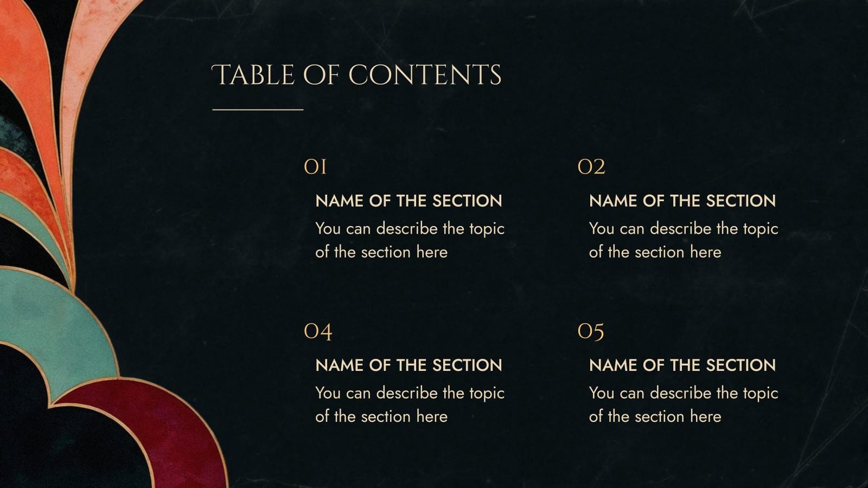868x488 pixels.
Task: Click the description text below section 04
Action: click(x=410, y=404)
